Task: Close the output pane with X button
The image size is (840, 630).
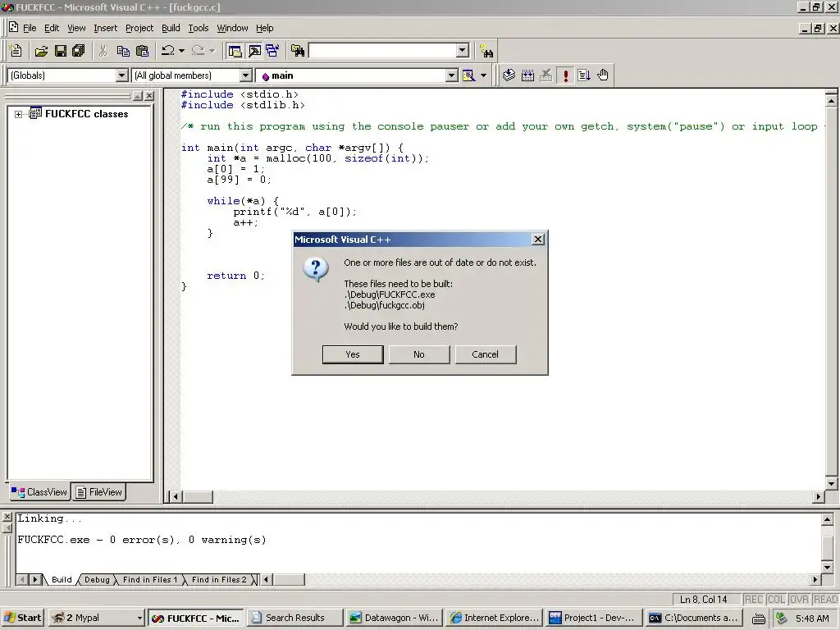Action: [7, 517]
